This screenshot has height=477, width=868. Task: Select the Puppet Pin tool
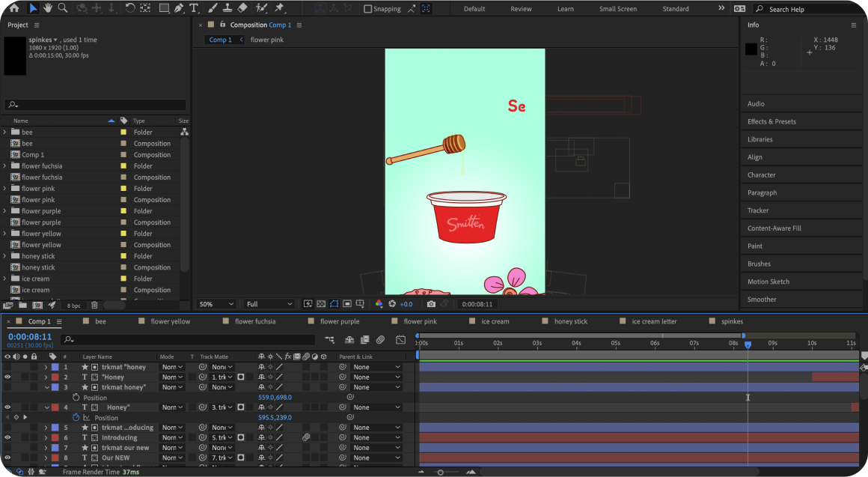click(x=280, y=8)
